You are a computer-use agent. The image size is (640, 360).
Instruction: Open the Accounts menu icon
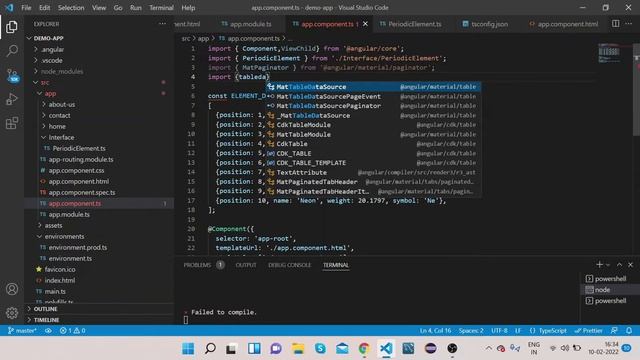point(12,289)
